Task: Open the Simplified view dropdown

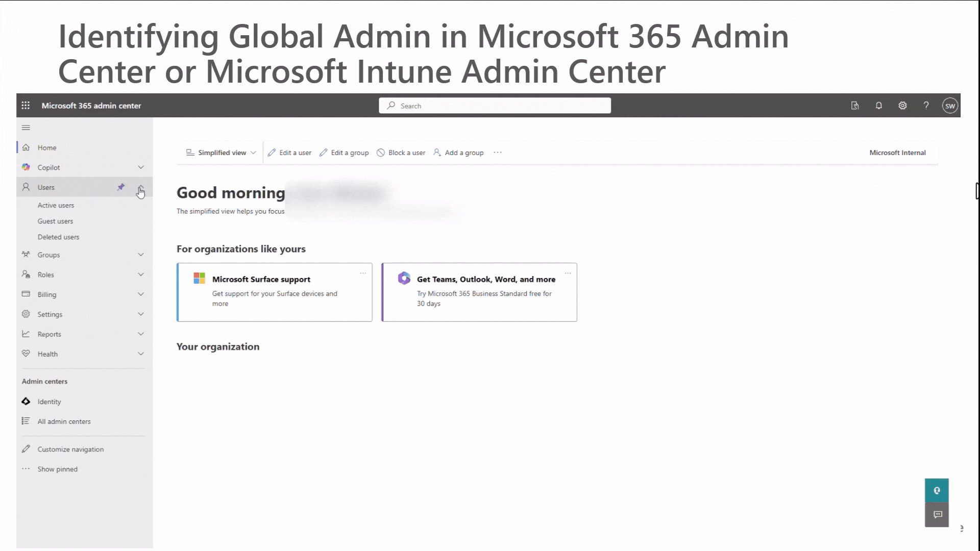Action: 221,153
